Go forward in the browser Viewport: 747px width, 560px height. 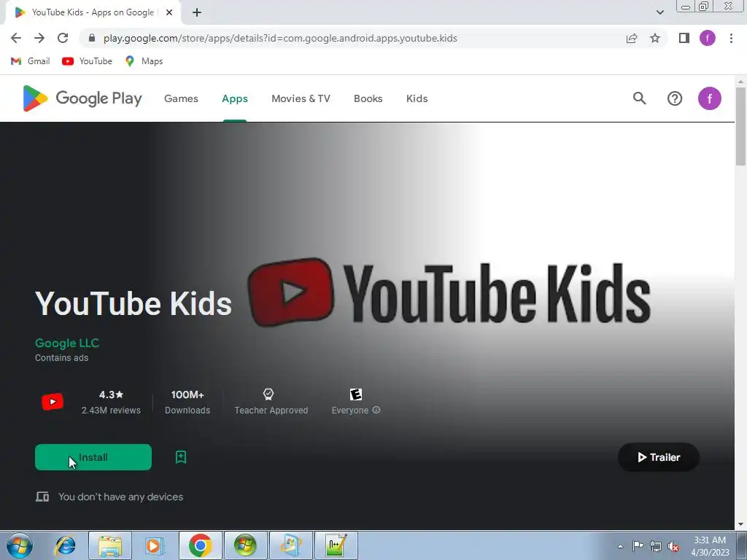click(39, 38)
